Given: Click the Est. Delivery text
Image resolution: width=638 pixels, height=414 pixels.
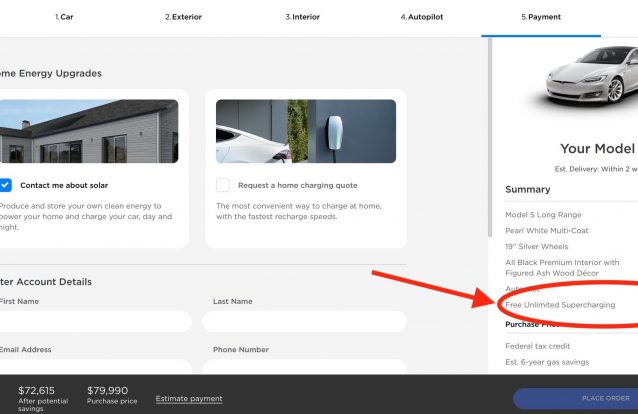Looking at the screenshot, I should tap(596, 169).
